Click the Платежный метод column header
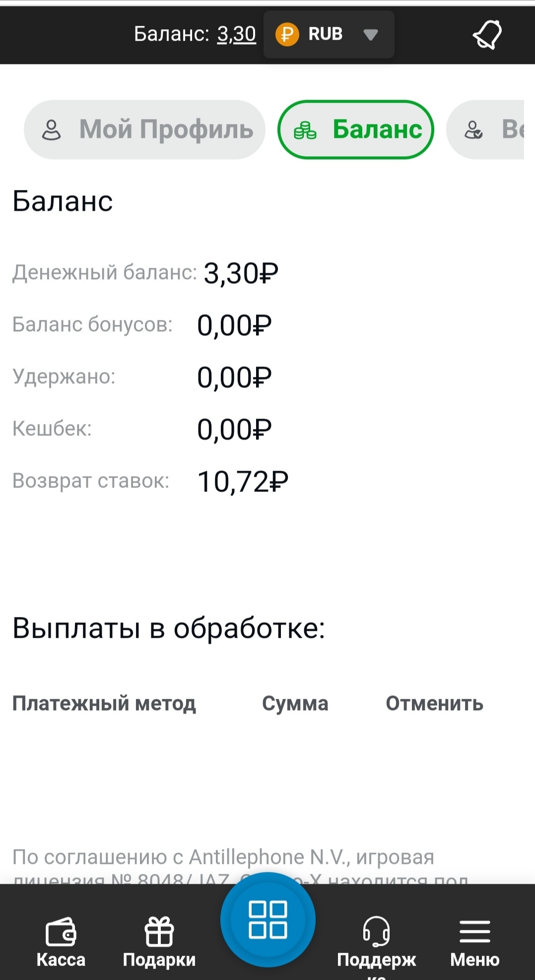 point(104,703)
